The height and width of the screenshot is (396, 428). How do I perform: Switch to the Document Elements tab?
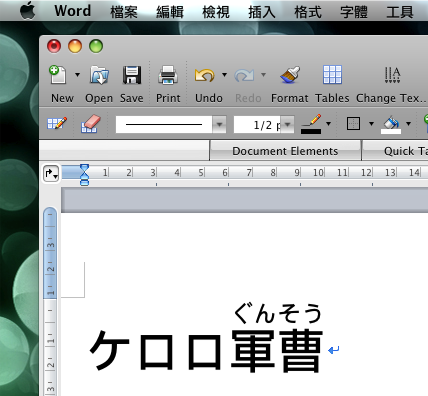[x=285, y=151]
